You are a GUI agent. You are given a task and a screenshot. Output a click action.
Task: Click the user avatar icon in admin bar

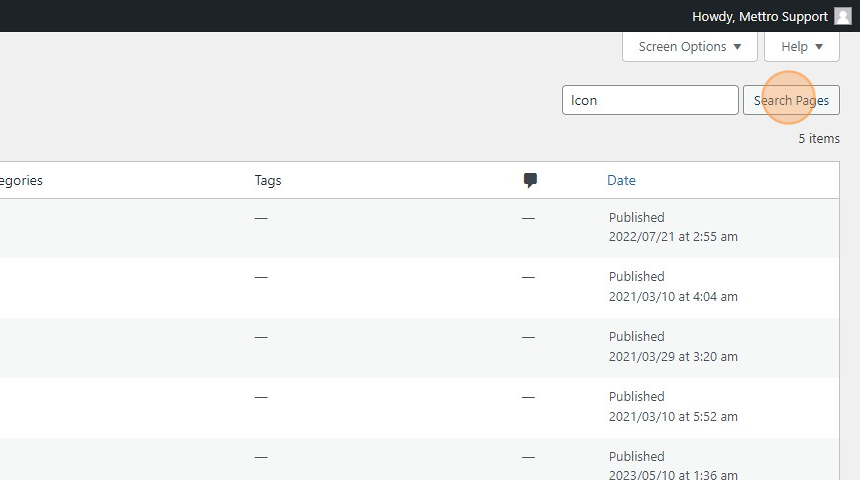coord(842,16)
